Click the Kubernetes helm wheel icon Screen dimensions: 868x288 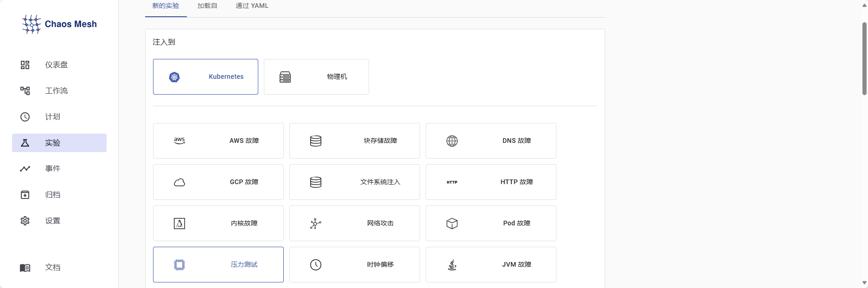pos(174,77)
